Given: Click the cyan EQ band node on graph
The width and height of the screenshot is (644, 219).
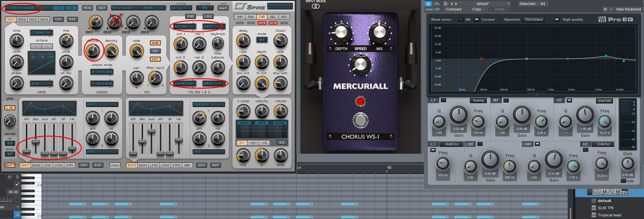Looking at the screenshot, I should coord(624,61).
